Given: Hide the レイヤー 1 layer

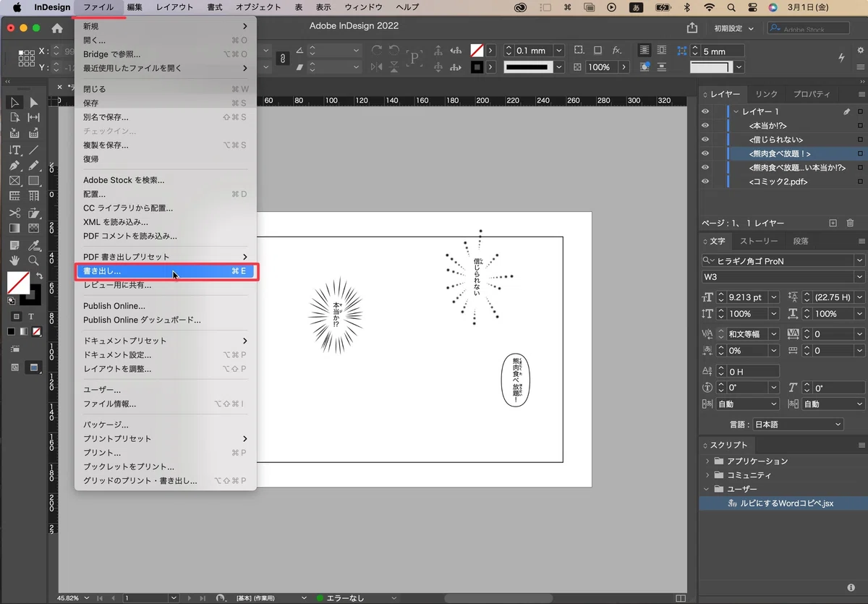Looking at the screenshot, I should 705,111.
